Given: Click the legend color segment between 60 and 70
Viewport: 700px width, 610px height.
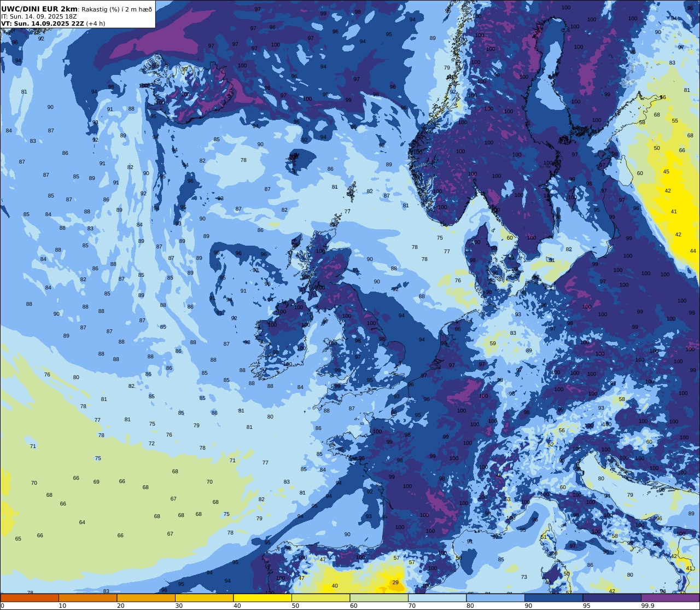Looking at the screenshot, I should [x=379, y=597].
